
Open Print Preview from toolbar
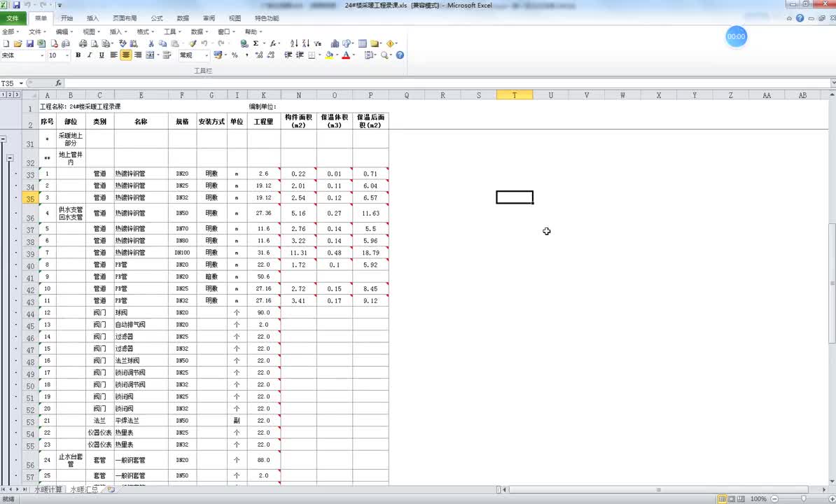(95, 43)
